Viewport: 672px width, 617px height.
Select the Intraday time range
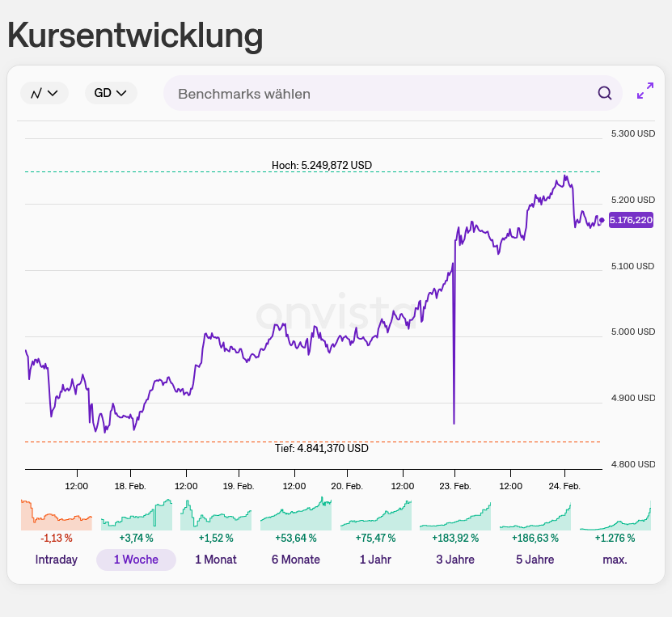pos(57,560)
